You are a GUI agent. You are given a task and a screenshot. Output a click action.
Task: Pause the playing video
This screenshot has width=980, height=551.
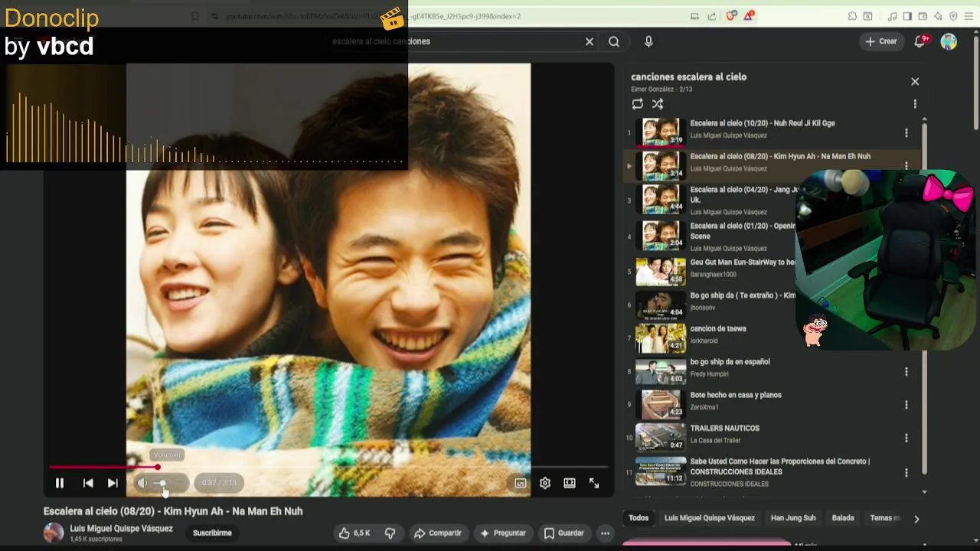click(x=59, y=483)
